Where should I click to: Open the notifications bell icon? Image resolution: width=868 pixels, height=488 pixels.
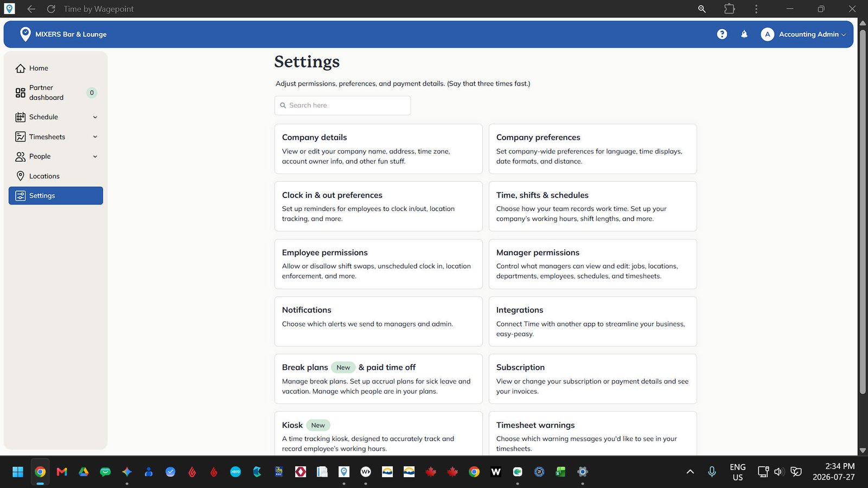[x=744, y=34]
